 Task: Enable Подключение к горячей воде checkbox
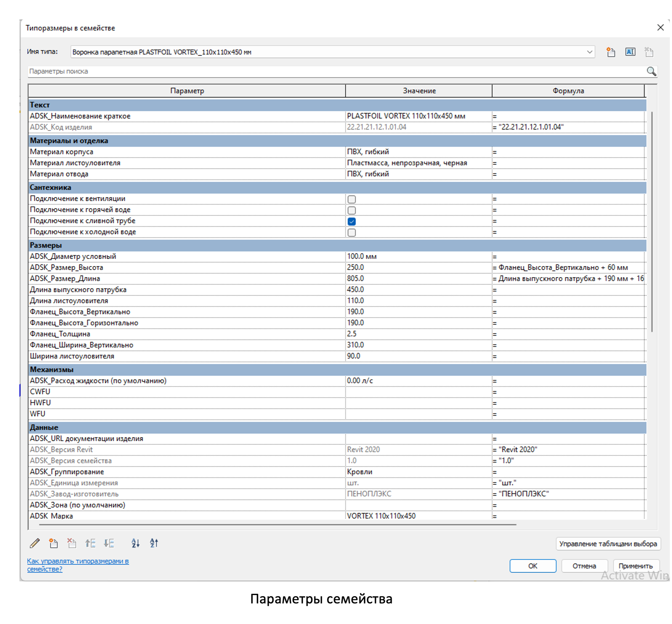[352, 210]
